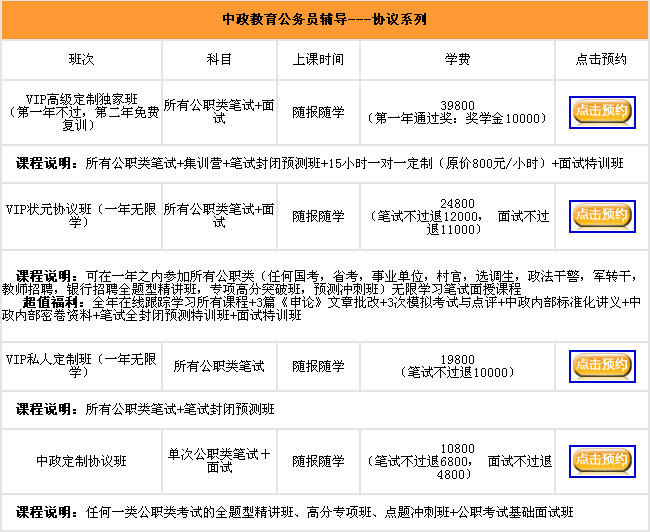The width and height of the screenshot is (650, 532).
Task: Click 点击预约 button for VIP高级定制独家班
Action: click(602, 112)
